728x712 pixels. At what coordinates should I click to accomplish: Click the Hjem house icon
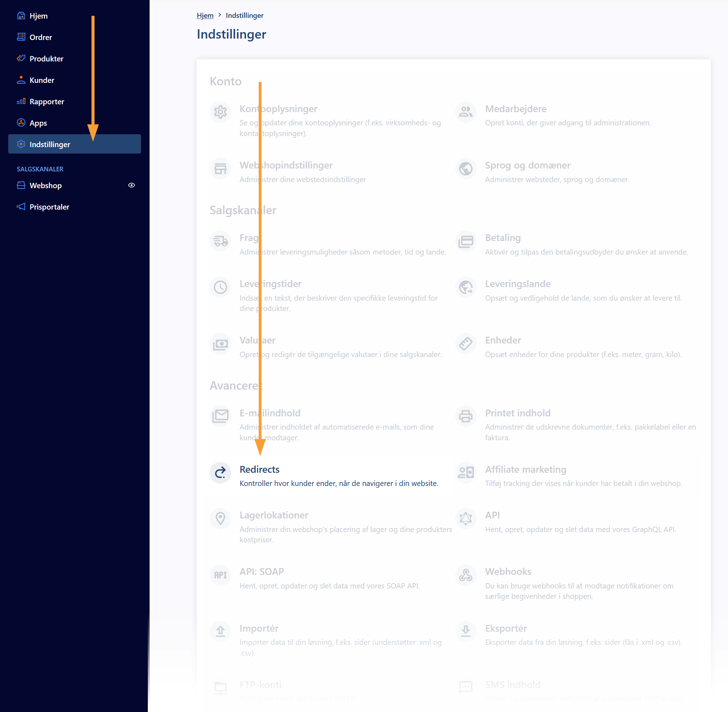21,15
